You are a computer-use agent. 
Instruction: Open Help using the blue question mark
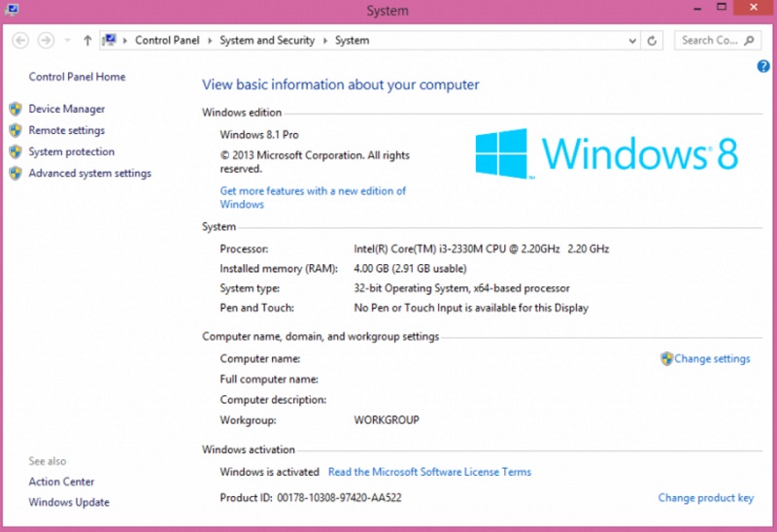762,66
